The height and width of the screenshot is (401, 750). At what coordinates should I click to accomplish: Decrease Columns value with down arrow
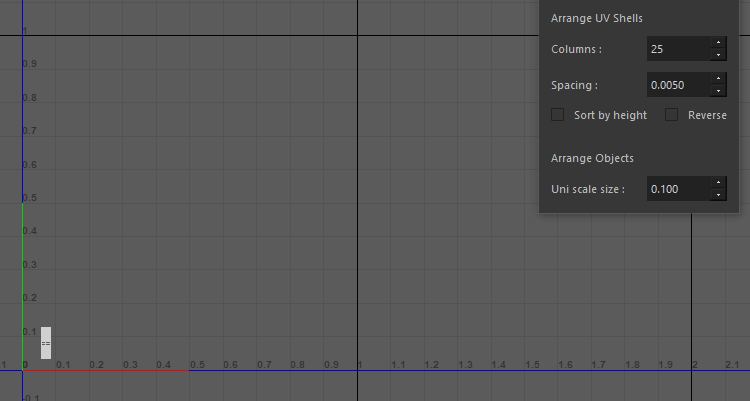717,54
